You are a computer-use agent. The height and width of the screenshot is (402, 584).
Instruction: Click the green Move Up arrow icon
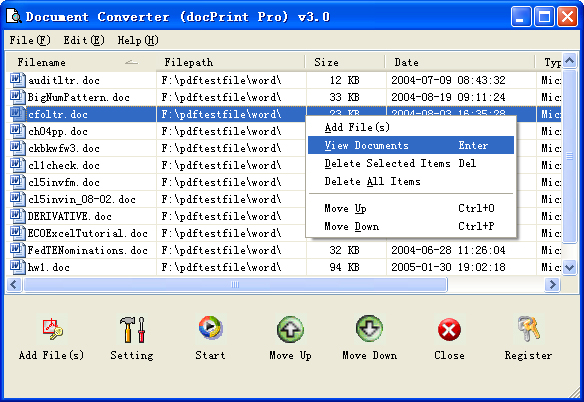(x=291, y=329)
